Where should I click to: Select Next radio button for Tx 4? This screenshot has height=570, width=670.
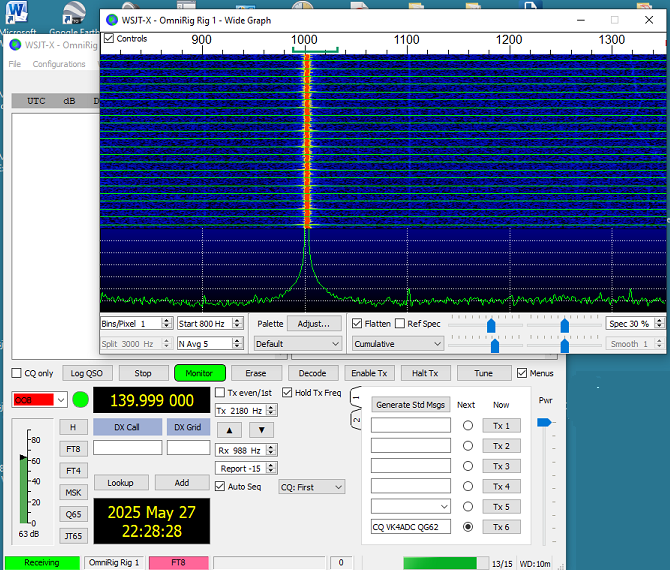(x=468, y=486)
